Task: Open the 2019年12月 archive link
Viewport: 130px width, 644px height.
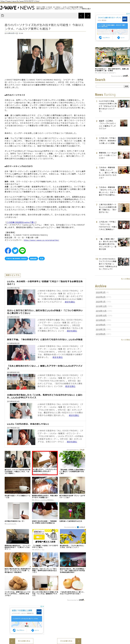Action: (x=101, y=306)
